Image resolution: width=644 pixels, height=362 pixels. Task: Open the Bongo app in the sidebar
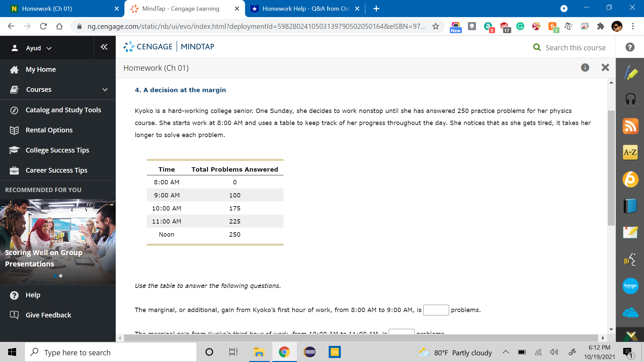(630, 286)
